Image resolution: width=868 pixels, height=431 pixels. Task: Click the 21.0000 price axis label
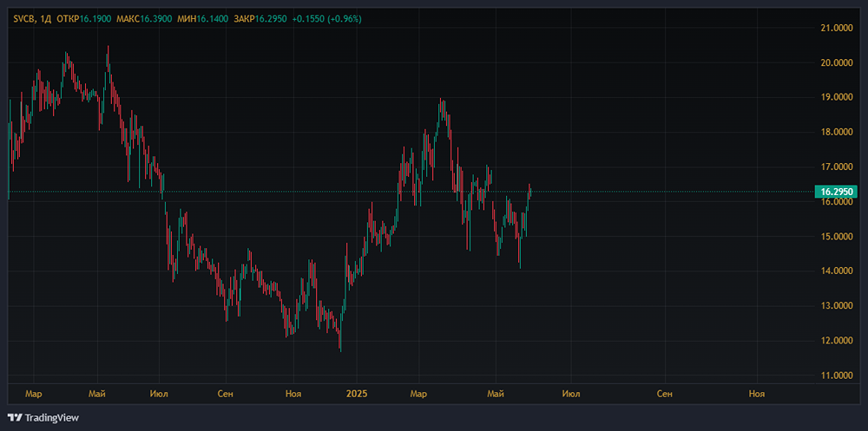[836, 28]
